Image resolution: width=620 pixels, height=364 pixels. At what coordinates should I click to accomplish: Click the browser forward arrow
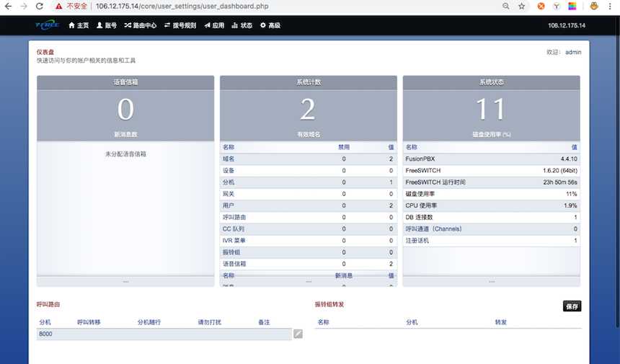click(x=24, y=6)
